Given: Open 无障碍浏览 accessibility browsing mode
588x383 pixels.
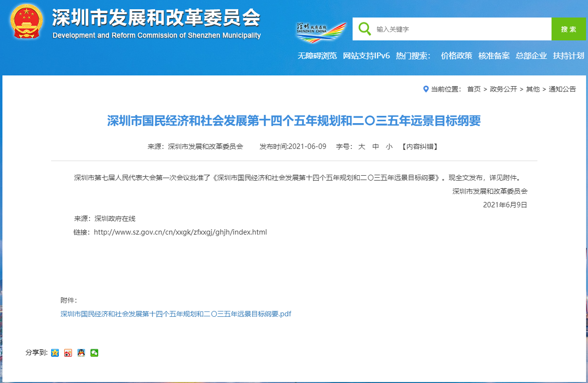Looking at the screenshot, I should coord(317,55).
